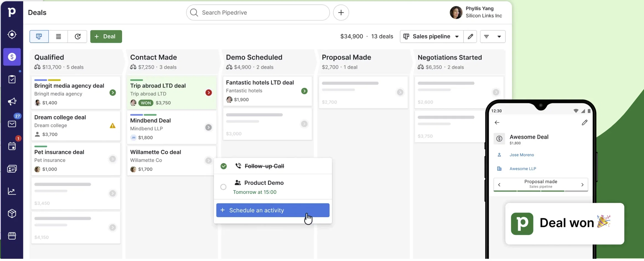This screenshot has width=644, height=261.
Task: Tap the Deal won notification
Action: pos(565,224)
